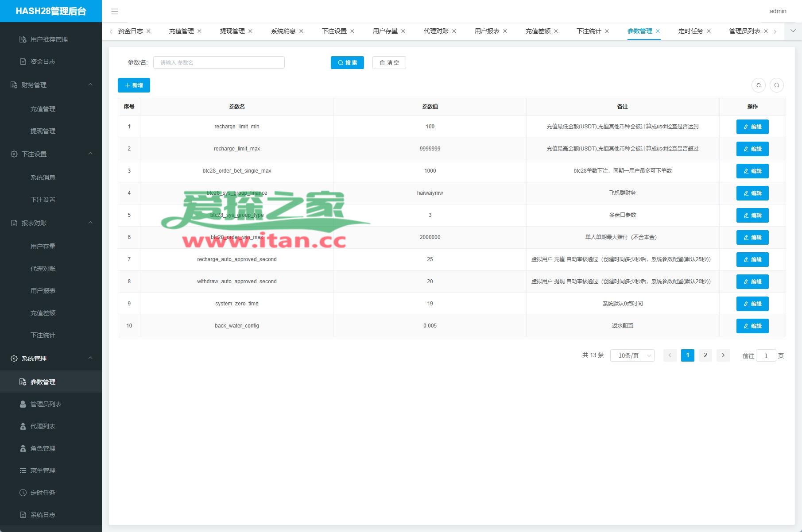Edit the recharge_limit_min parameter row
Viewport: 802px width, 532px height.
pos(752,127)
